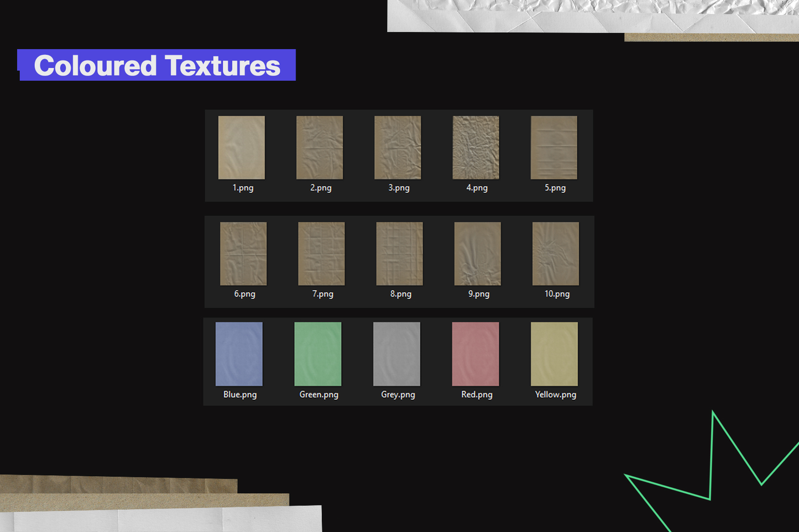Click the Yellow.png coloured texture
The height and width of the screenshot is (532, 799).
554,354
